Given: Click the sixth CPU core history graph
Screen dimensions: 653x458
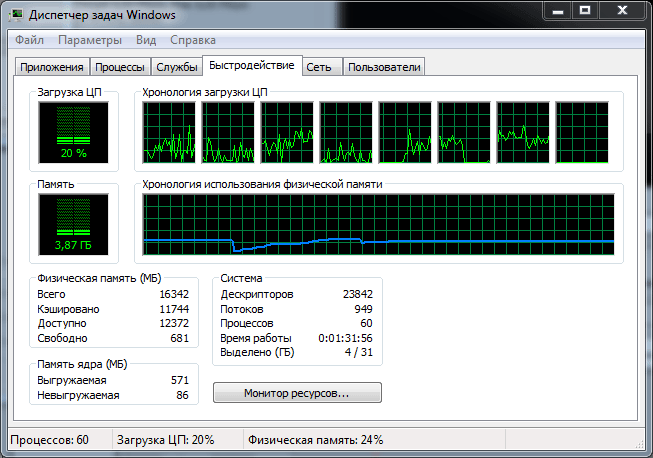Looking at the screenshot, I should pos(464,132).
